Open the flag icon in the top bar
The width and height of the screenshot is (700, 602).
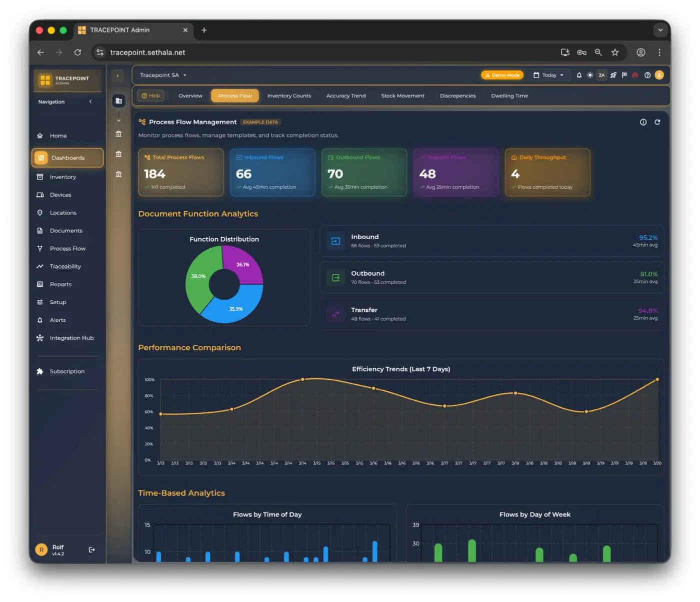[624, 75]
